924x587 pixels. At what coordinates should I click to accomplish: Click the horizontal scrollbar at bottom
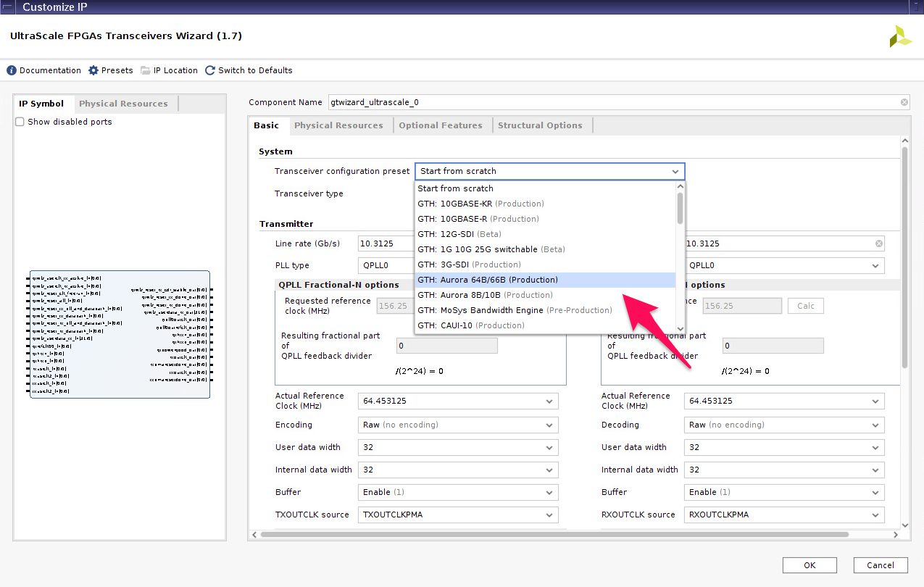point(554,535)
